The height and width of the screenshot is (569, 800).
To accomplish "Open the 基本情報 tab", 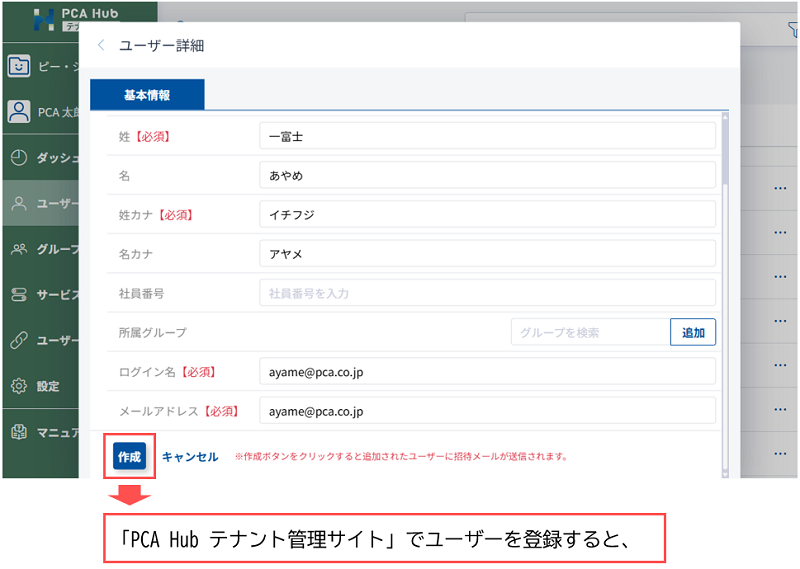I will [x=147, y=95].
